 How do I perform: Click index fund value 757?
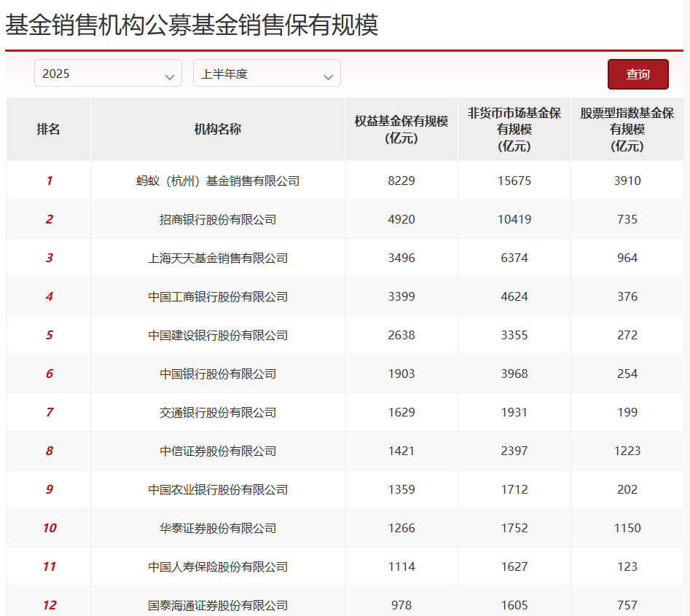(x=627, y=606)
